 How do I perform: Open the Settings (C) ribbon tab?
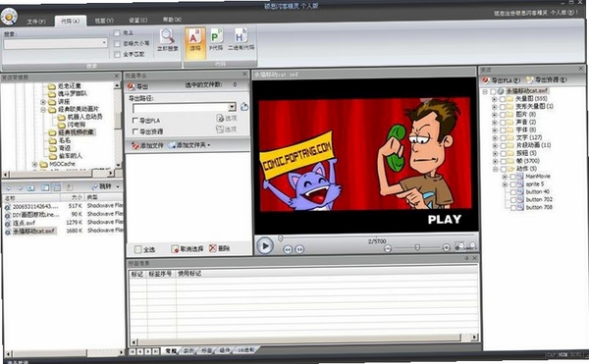click(x=137, y=20)
